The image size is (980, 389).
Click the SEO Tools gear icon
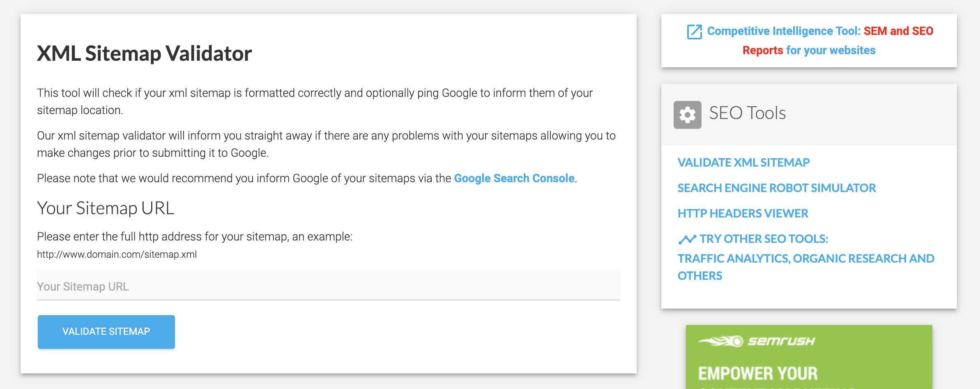point(687,114)
